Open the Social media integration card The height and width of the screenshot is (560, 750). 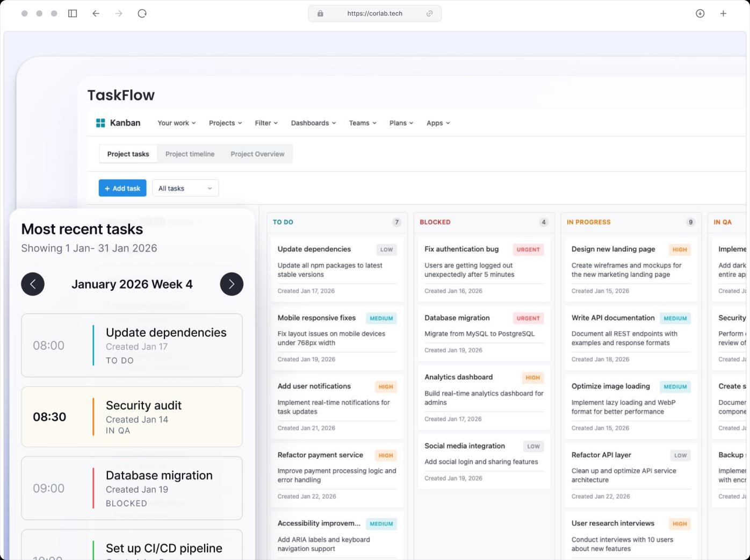[484, 462]
